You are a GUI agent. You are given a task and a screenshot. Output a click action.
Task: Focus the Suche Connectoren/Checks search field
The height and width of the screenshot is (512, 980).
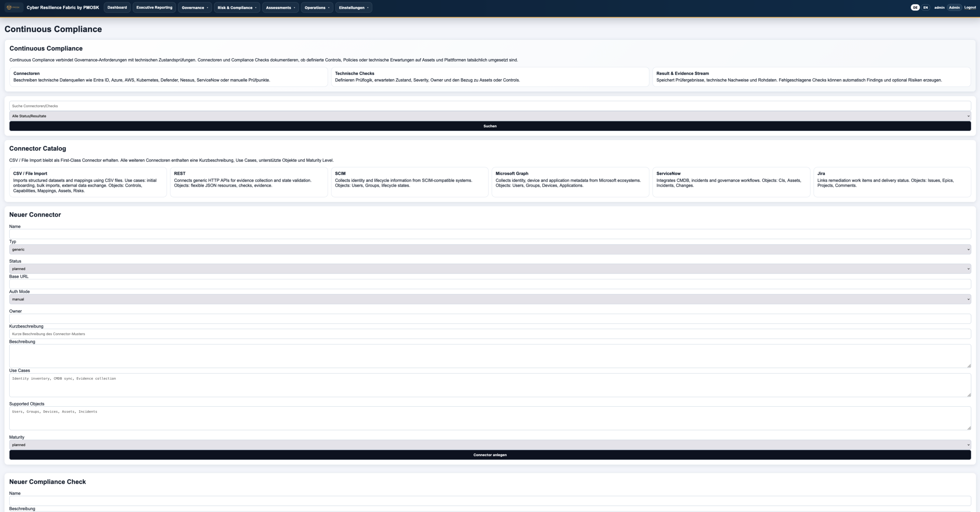pos(490,106)
